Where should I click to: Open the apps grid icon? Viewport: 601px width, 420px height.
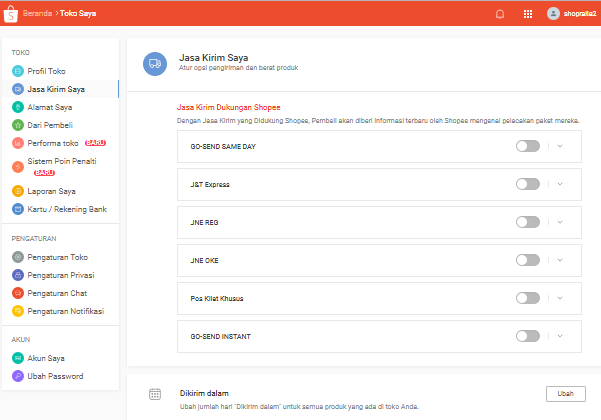tap(528, 14)
